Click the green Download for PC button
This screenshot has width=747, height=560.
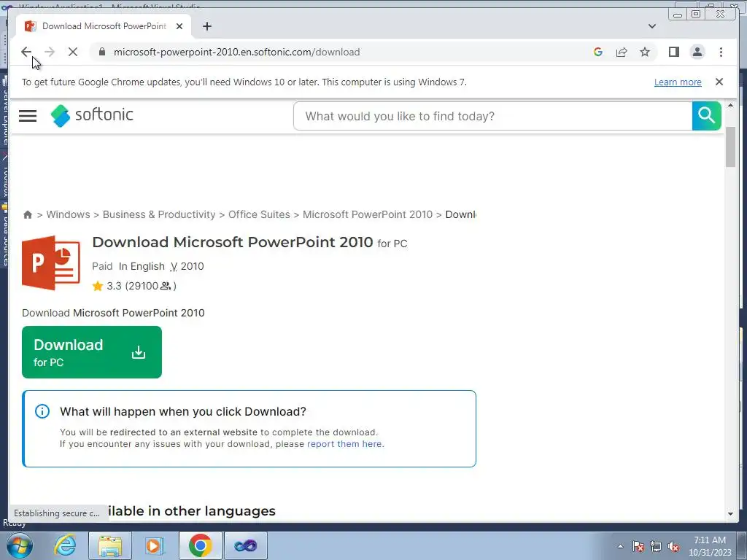(x=92, y=352)
